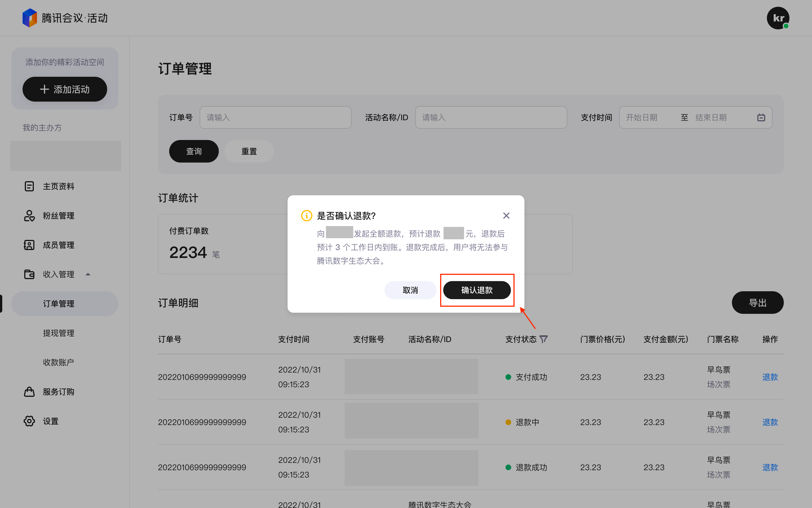This screenshot has width=812, height=508.
Task: Click the 粉丝管理 fans icon
Action: click(x=29, y=216)
